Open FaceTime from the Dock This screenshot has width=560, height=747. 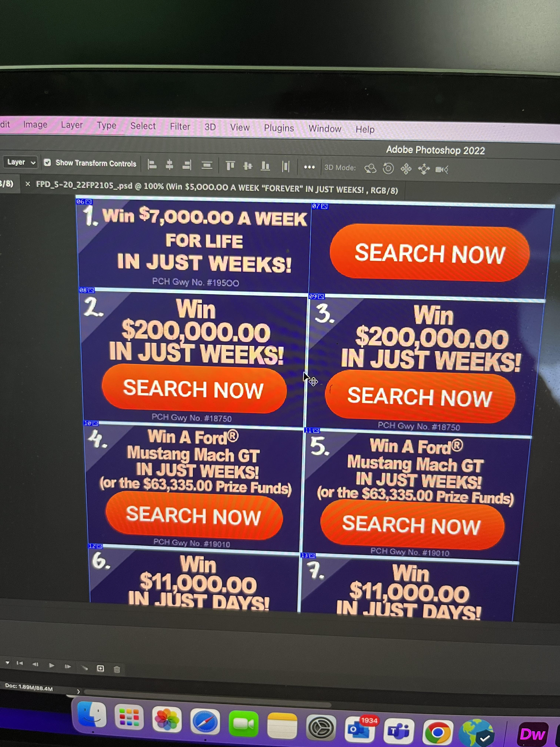(243, 724)
